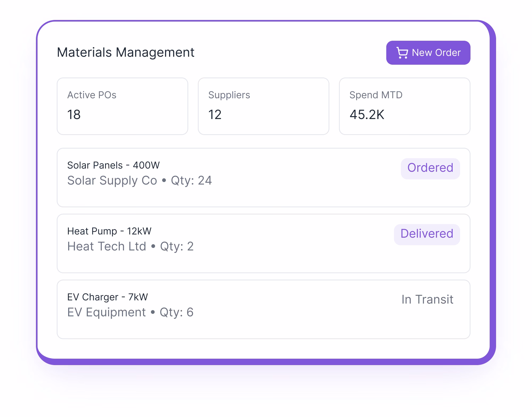Screen dimensions: 532x417
Task: Select the Suppliers count of 12
Action: coord(215,115)
